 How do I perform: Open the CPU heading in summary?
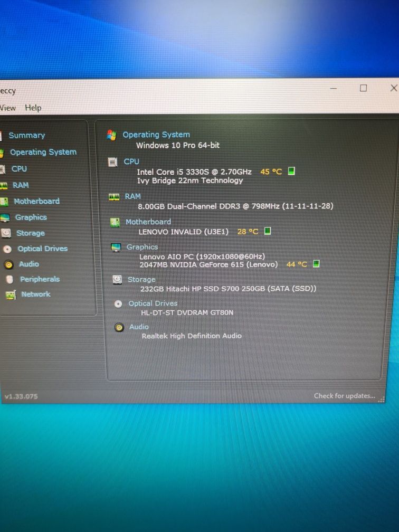[x=131, y=161]
